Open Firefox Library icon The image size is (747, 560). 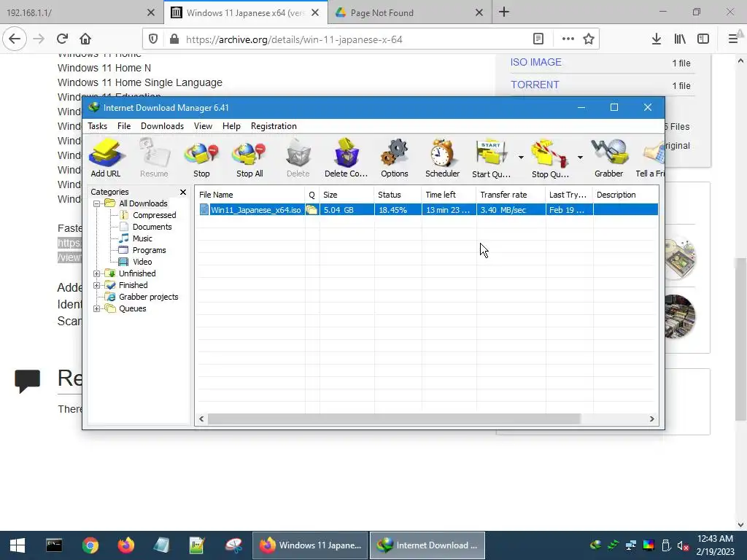click(x=680, y=39)
